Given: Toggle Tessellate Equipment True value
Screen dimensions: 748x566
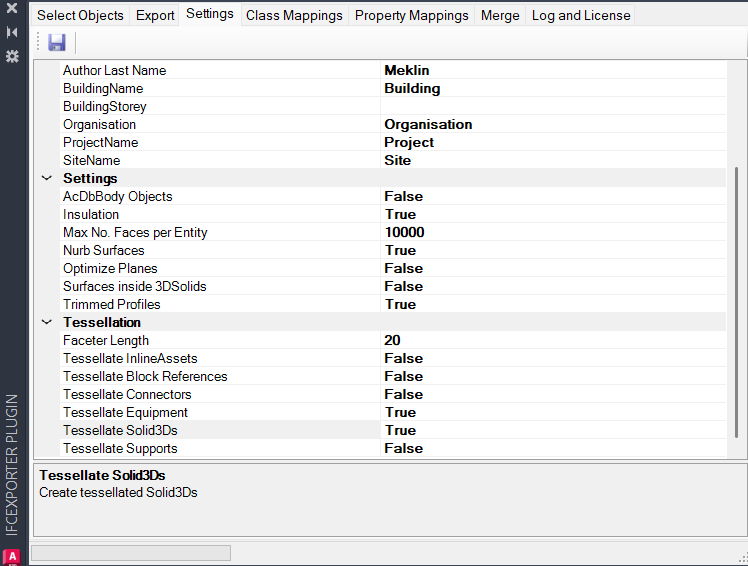Looking at the screenshot, I should point(400,412).
